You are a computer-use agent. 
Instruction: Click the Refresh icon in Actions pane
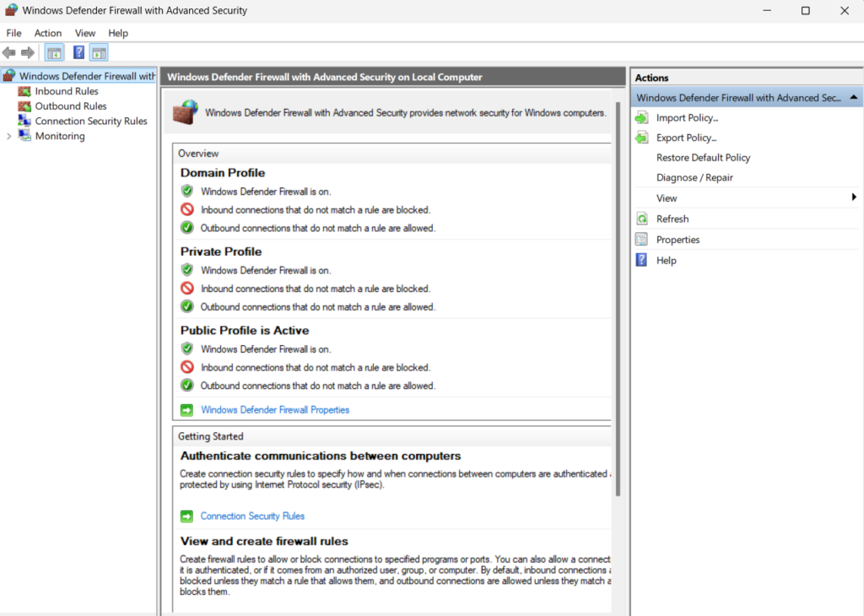point(642,219)
